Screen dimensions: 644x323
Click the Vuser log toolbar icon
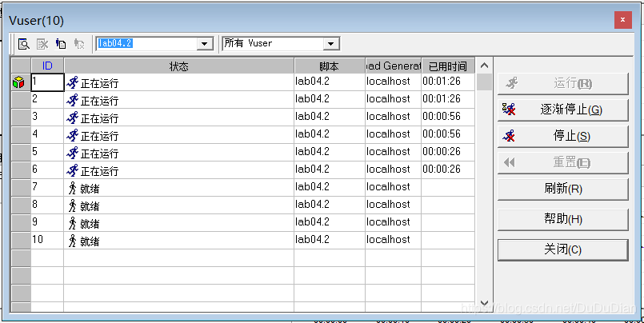click(x=61, y=44)
